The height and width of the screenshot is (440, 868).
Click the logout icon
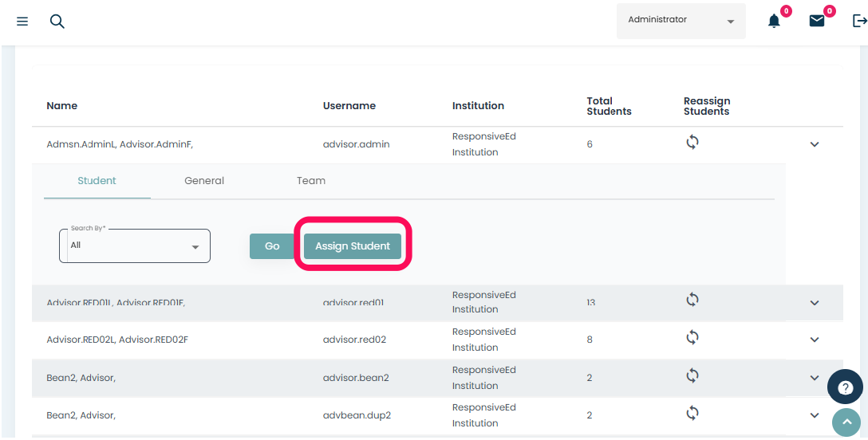pyautogui.click(x=859, y=22)
